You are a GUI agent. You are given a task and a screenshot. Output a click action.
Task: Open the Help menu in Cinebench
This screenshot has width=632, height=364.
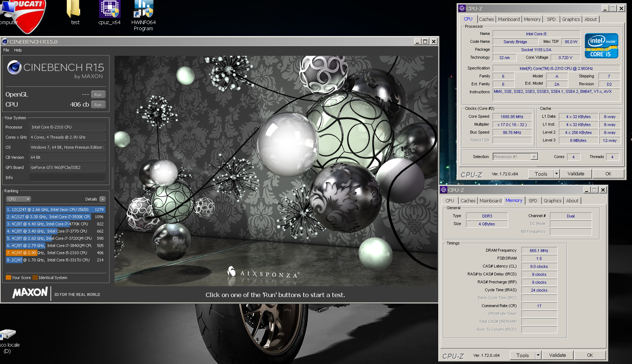point(18,50)
